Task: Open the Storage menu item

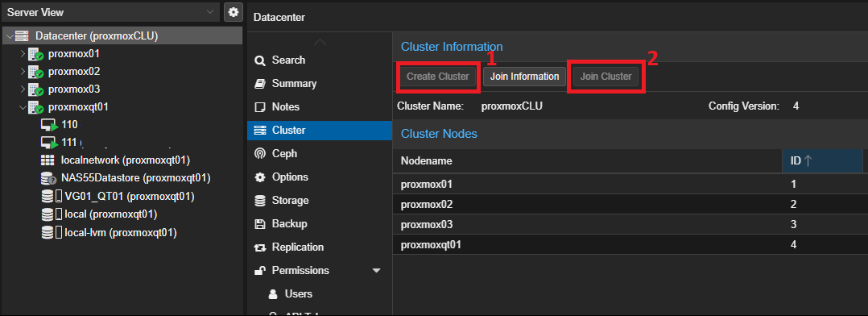Action: [320, 201]
